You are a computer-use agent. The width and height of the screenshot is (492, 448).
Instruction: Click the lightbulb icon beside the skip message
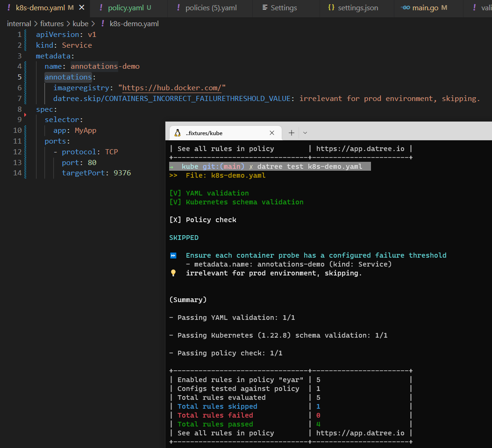point(172,273)
